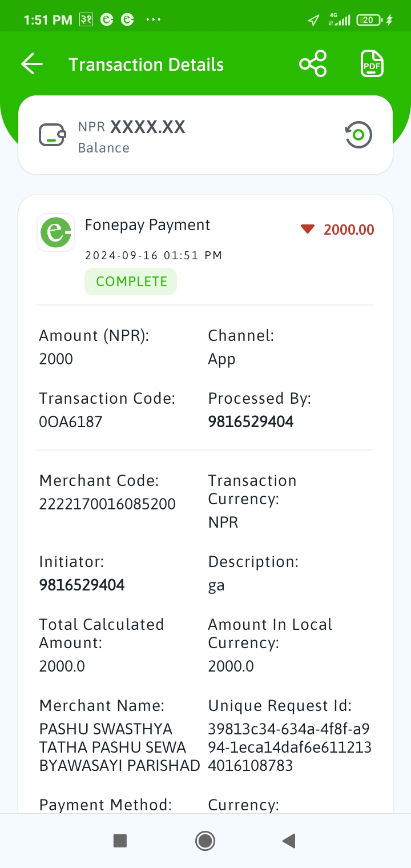411x868 pixels.
Task: Tap the Android back navigation button
Action: (289, 841)
